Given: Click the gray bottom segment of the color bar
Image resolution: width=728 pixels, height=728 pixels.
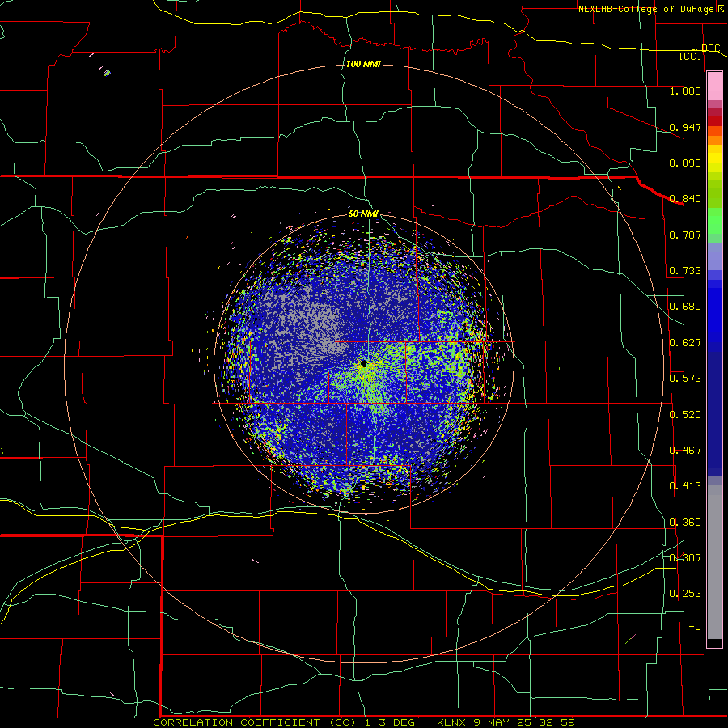Looking at the screenshot, I should click(x=714, y=562).
